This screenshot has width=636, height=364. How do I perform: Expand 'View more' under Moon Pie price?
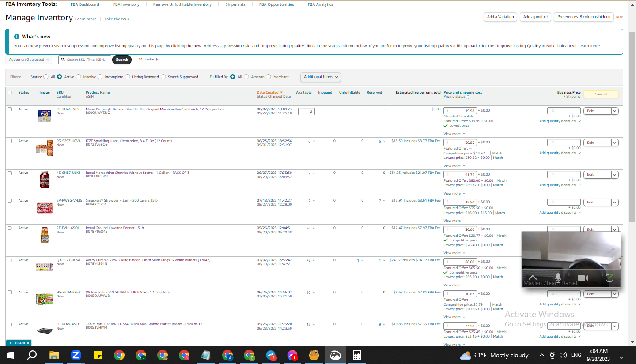454,134
